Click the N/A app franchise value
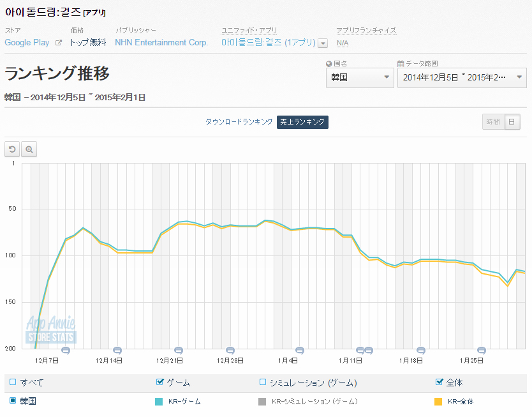532x417 pixels. [x=343, y=43]
